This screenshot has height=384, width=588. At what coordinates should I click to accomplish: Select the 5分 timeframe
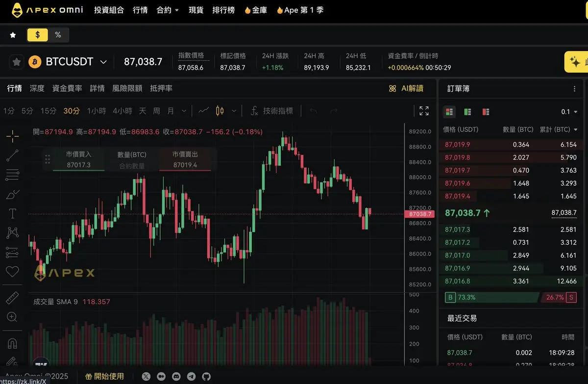pos(27,111)
